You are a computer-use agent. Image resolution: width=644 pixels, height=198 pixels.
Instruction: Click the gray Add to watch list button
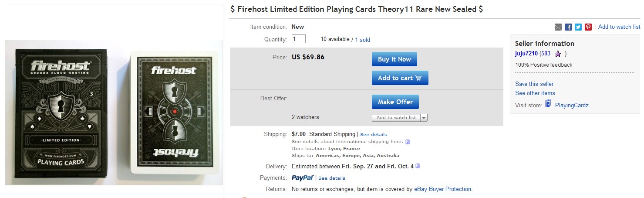(396, 118)
